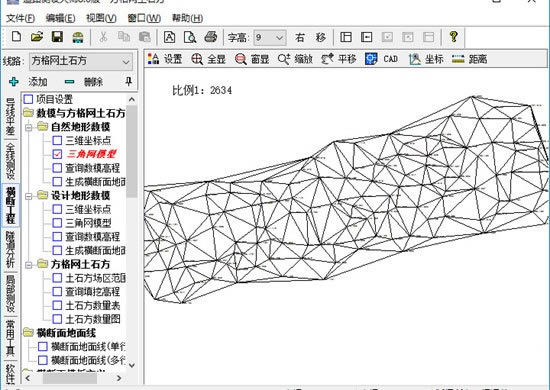Uncheck the 三角网模型 checkbox
This screenshot has height=390, width=550.
coord(57,154)
